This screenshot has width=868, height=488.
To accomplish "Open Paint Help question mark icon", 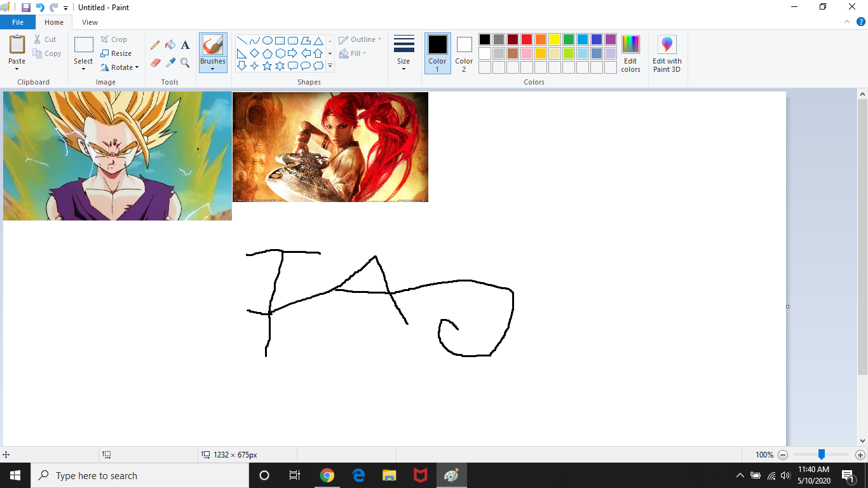I will pyautogui.click(x=860, y=22).
